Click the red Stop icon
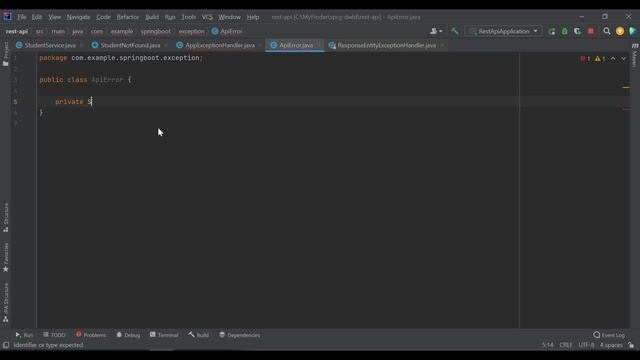This screenshot has width=640, height=360. point(591,31)
